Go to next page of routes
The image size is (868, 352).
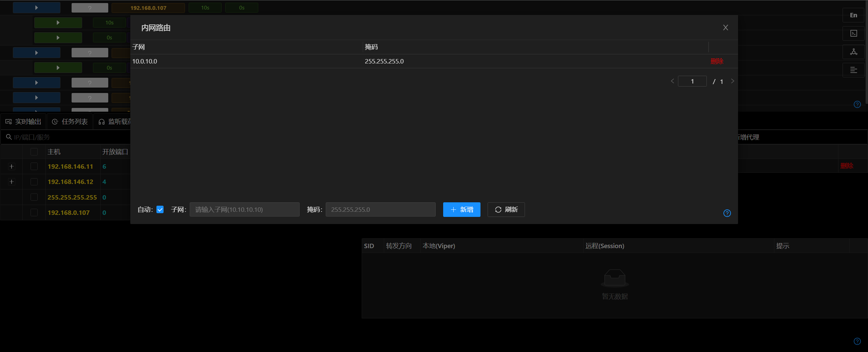732,81
